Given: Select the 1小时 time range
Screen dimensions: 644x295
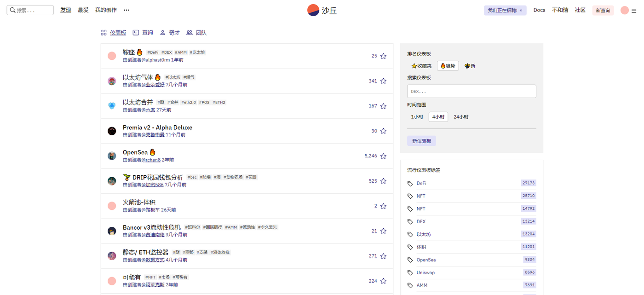Looking at the screenshot, I should tap(417, 117).
